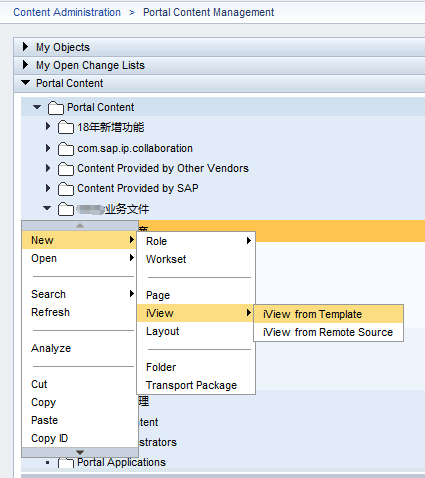This screenshot has width=425, height=478.
Task: Click the 业务文件 folder icon
Action: (66, 209)
